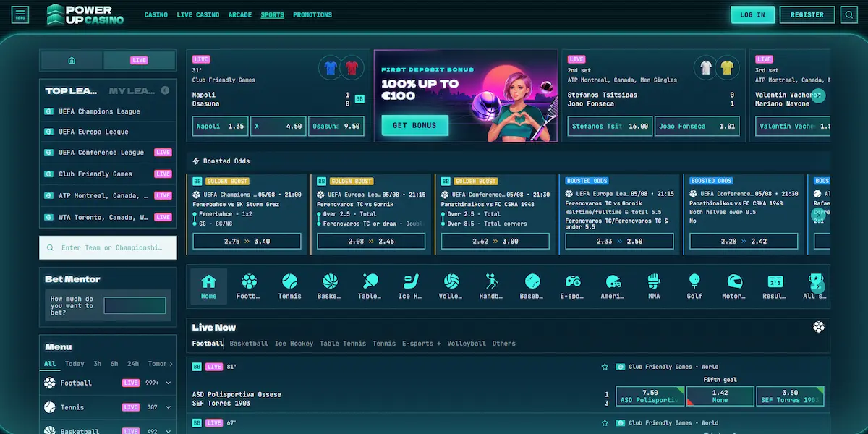
Task: Bet on Osasuna at 9.50
Action: [336, 126]
